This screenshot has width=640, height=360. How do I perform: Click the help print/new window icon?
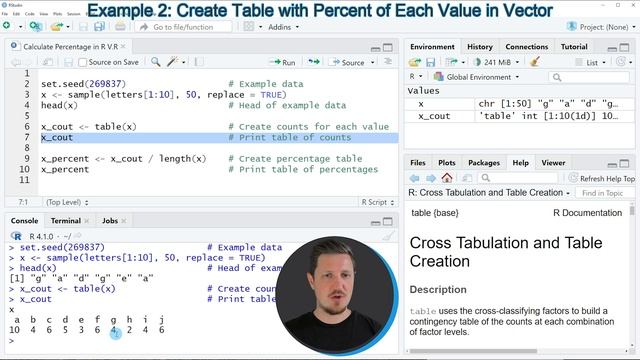467,178
